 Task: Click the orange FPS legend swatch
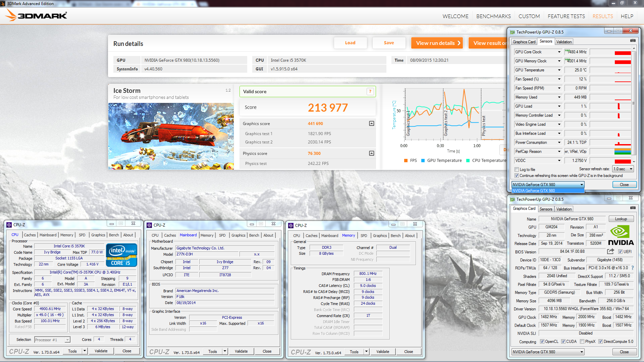click(406, 161)
